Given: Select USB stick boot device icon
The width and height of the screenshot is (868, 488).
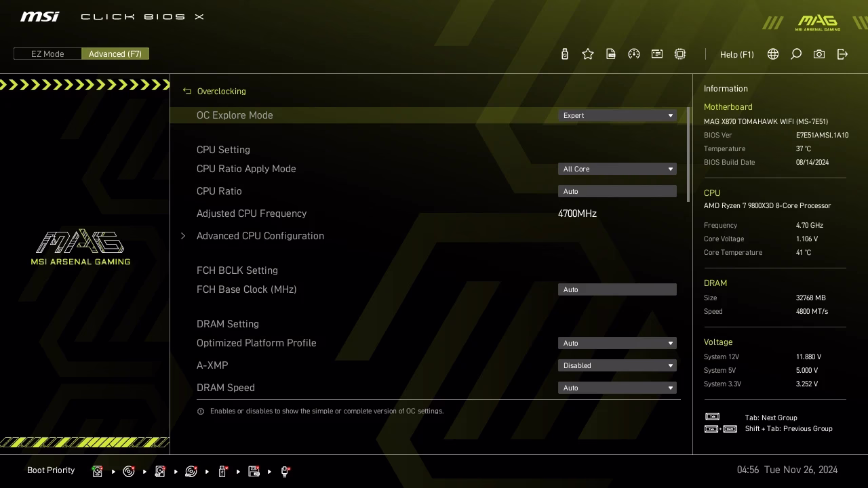Looking at the screenshot, I should [222, 471].
